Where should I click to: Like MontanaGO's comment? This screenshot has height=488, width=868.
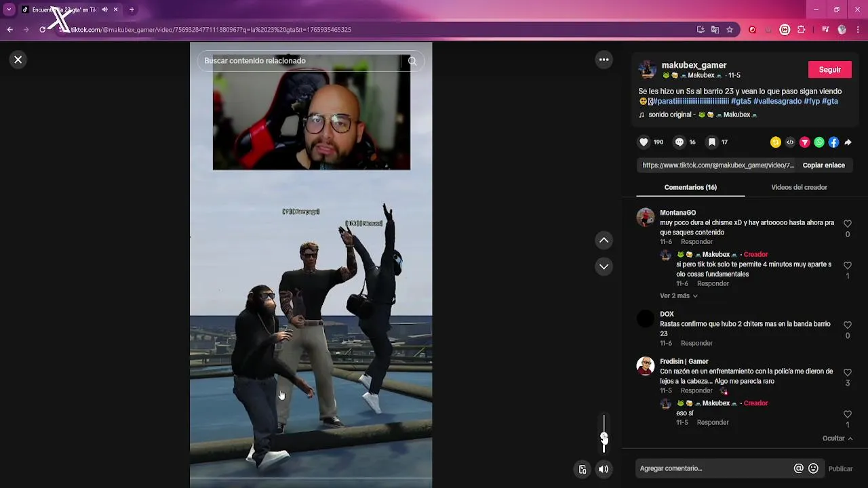click(x=847, y=224)
